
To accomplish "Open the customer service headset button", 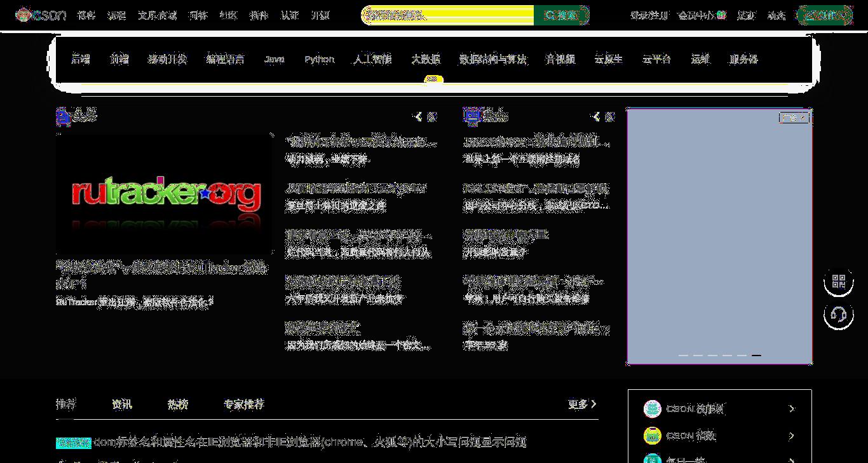I will [x=839, y=315].
